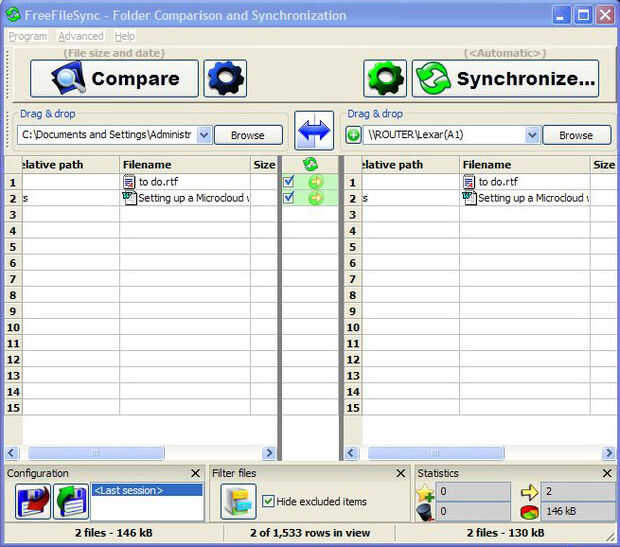
Task: Click right Word icon of Microcloud file
Action: coord(469,198)
